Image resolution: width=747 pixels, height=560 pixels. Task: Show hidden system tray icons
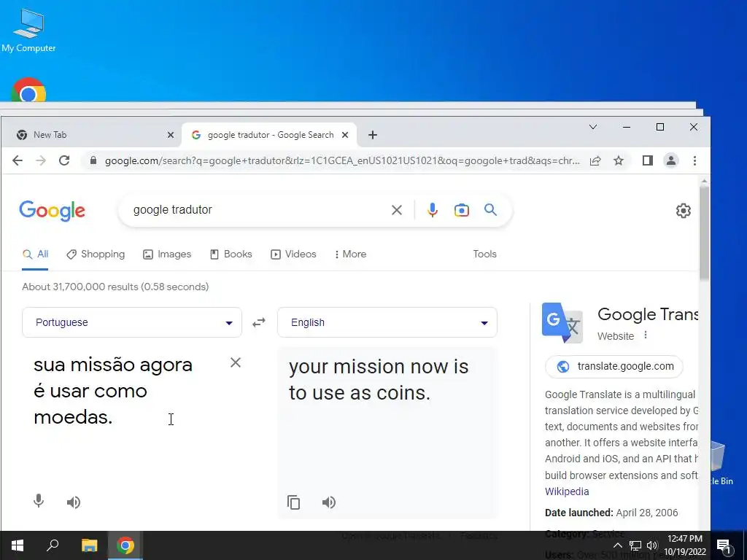(x=617, y=545)
